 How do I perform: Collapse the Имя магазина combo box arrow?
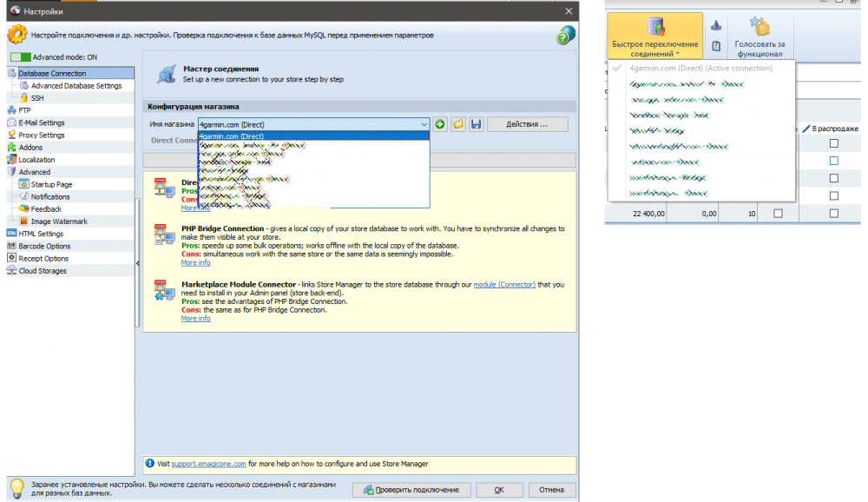[424, 125]
